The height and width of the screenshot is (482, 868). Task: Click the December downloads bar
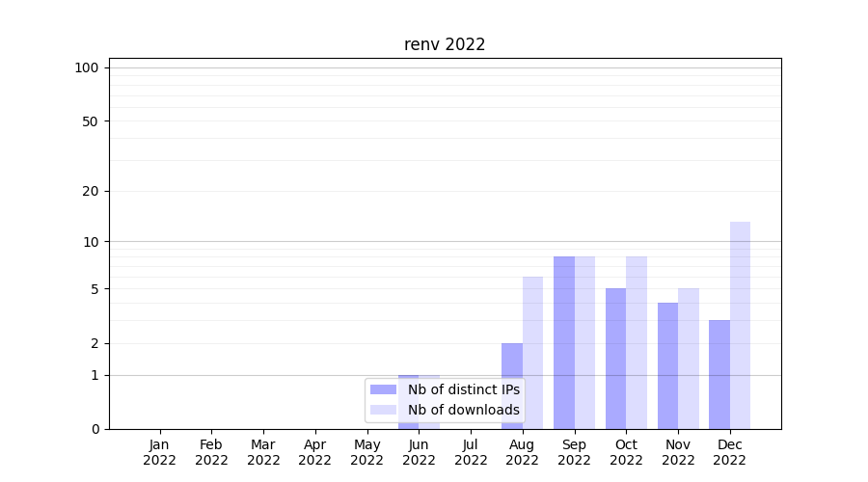click(x=740, y=325)
